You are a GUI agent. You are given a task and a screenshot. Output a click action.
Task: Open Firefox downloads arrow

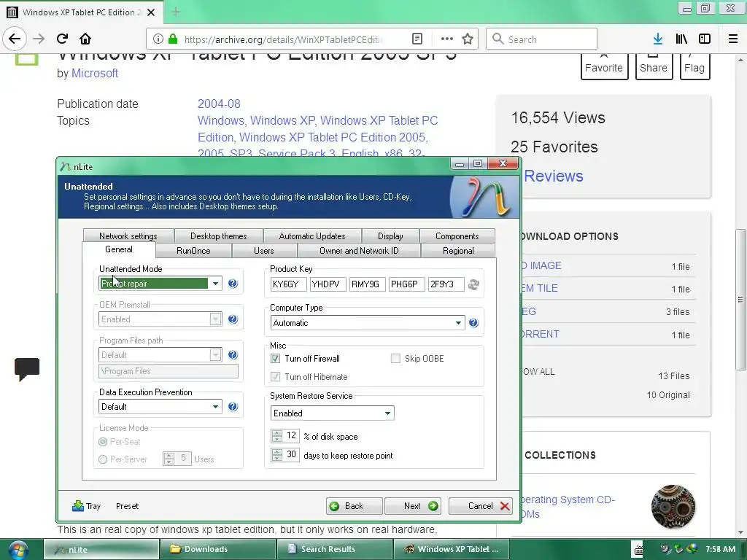pos(658,39)
